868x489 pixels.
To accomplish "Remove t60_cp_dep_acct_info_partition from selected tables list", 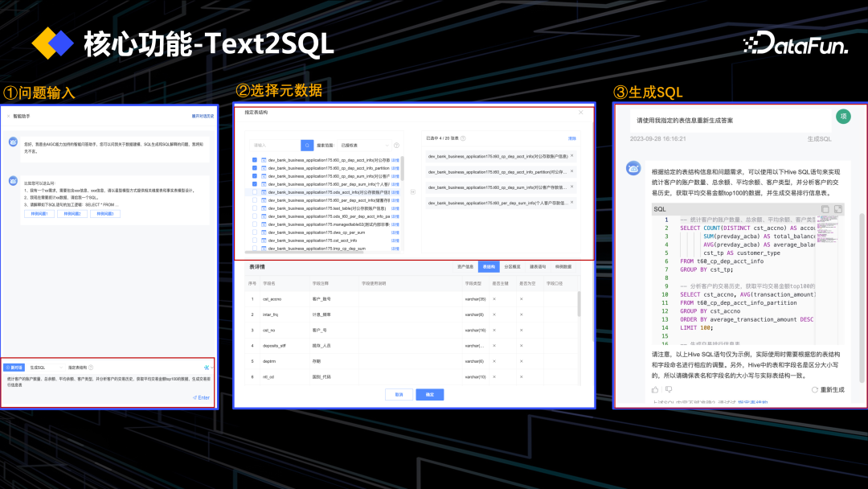I will [572, 171].
